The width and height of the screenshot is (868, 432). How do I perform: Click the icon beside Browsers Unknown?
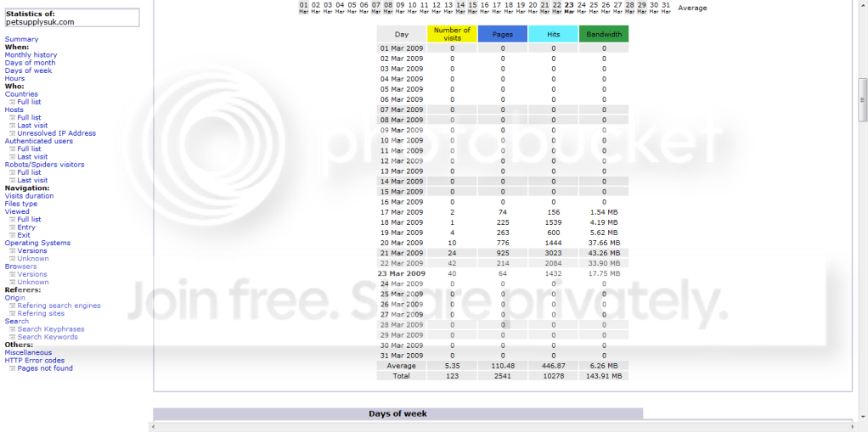[12, 282]
